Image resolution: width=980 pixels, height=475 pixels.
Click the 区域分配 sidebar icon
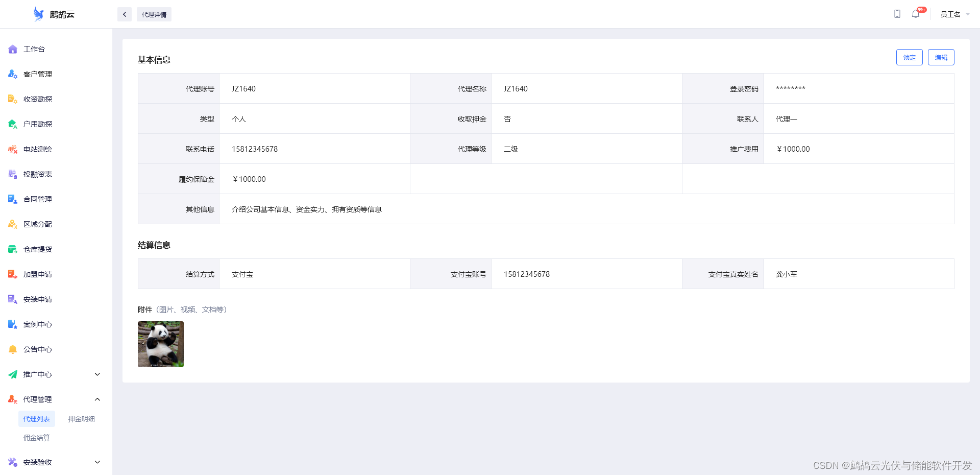[13, 224]
